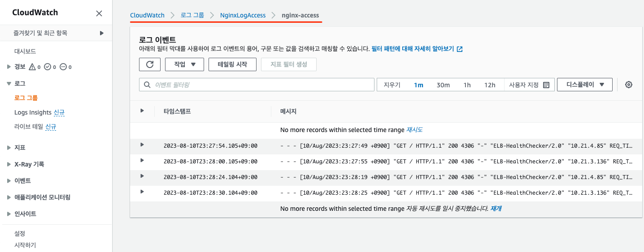Screen dimensions: 644x252
Task: Start tailing with 테일링 시작 button
Action: coord(232,64)
